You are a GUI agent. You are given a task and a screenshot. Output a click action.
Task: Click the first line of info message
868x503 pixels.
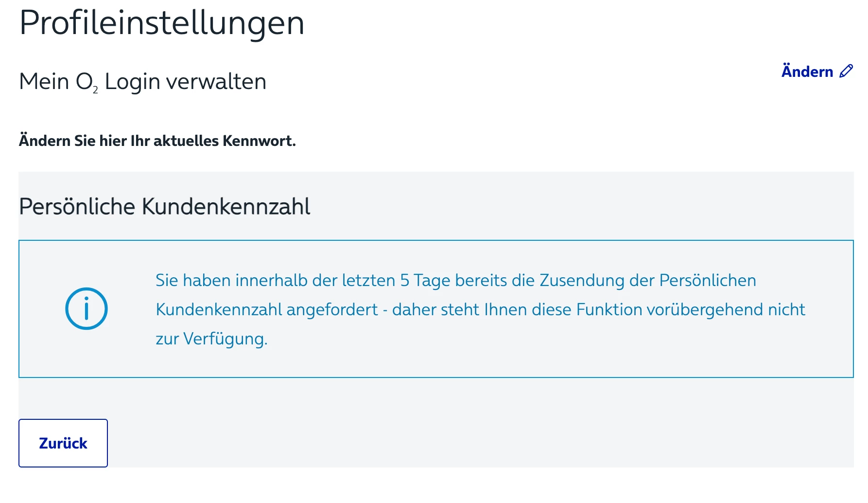click(x=455, y=280)
